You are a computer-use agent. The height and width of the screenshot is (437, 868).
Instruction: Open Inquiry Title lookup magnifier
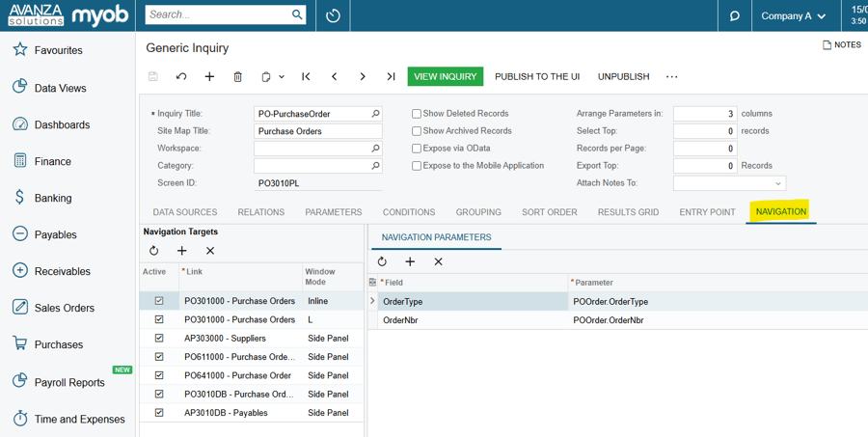click(x=375, y=114)
